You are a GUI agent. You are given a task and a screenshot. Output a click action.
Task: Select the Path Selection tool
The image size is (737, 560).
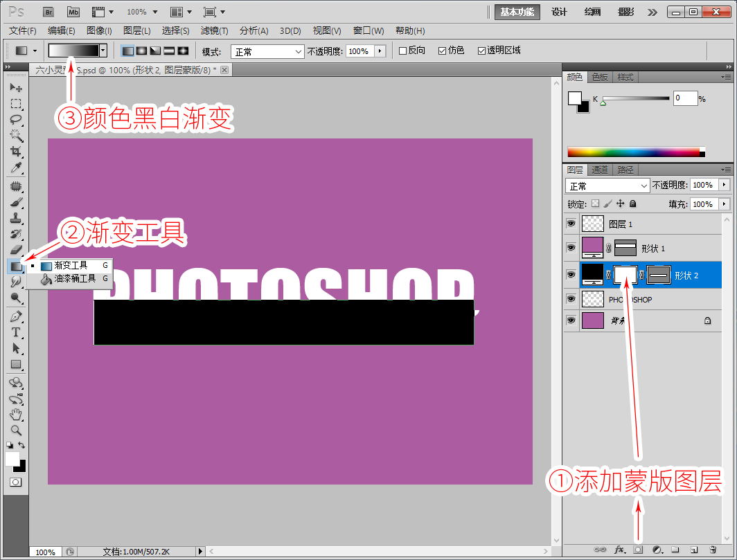tap(16, 348)
